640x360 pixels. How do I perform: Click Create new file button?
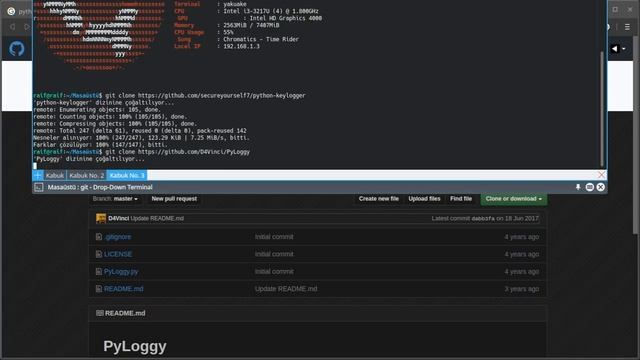[x=379, y=199]
